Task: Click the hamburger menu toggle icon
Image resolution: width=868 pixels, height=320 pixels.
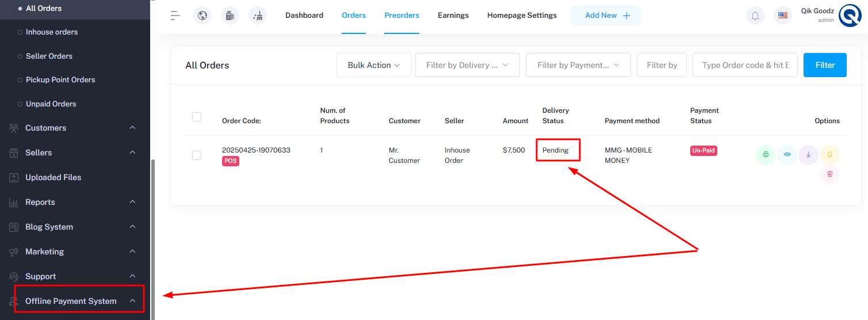Action: coord(175,16)
